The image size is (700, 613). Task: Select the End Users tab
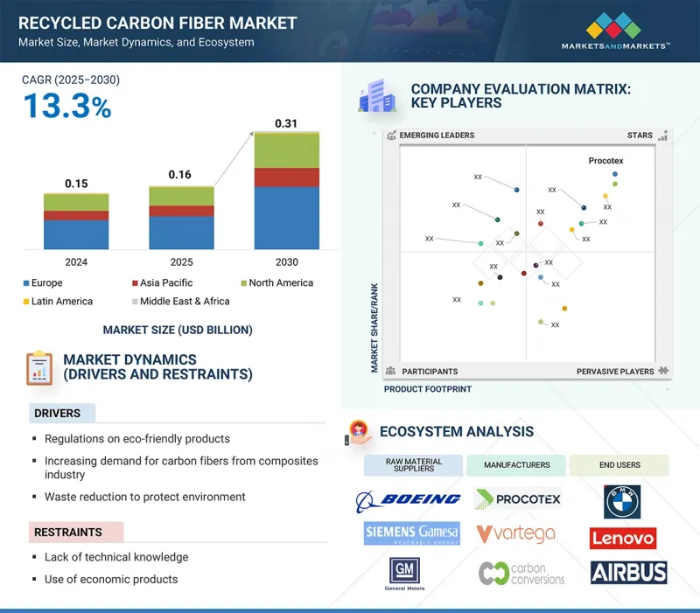pos(619,465)
